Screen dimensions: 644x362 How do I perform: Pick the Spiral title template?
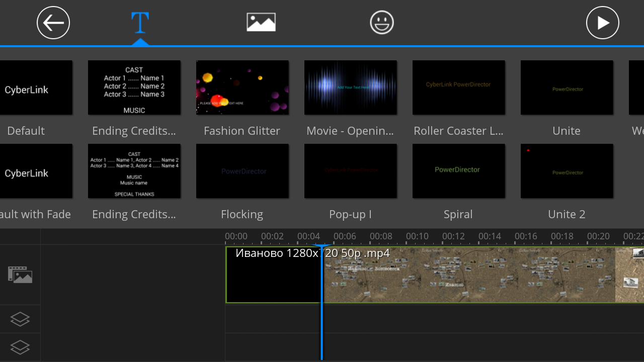pyautogui.click(x=459, y=171)
